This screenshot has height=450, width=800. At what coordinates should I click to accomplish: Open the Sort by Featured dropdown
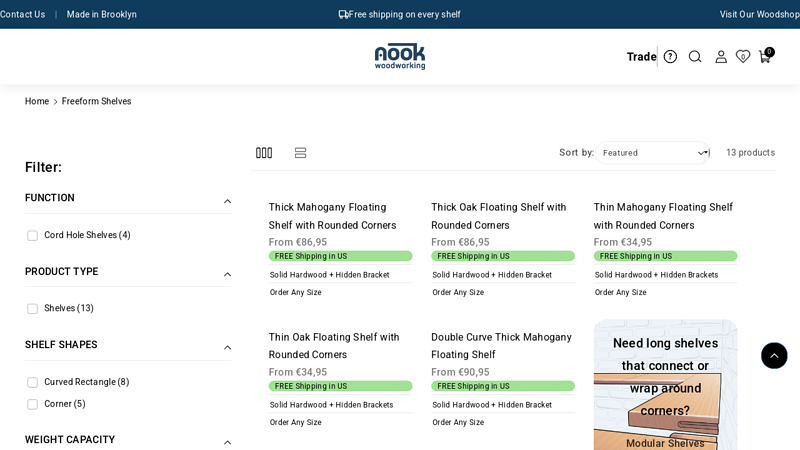click(x=654, y=153)
